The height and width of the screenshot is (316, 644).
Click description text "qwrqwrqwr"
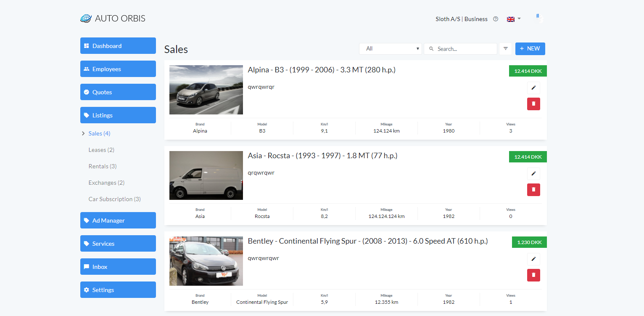click(x=263, y=258)
